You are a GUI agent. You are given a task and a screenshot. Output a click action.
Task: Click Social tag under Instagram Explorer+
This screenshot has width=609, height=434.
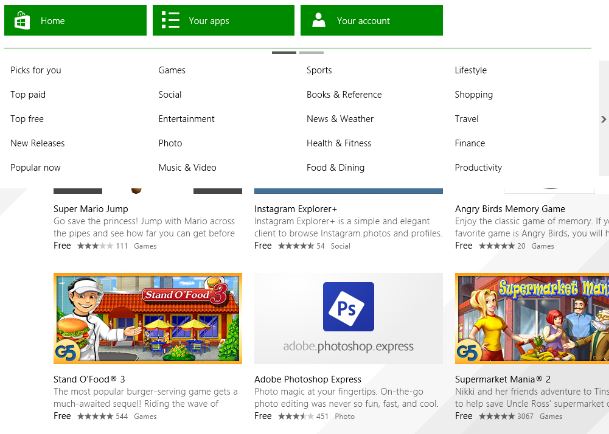point(341,246)
